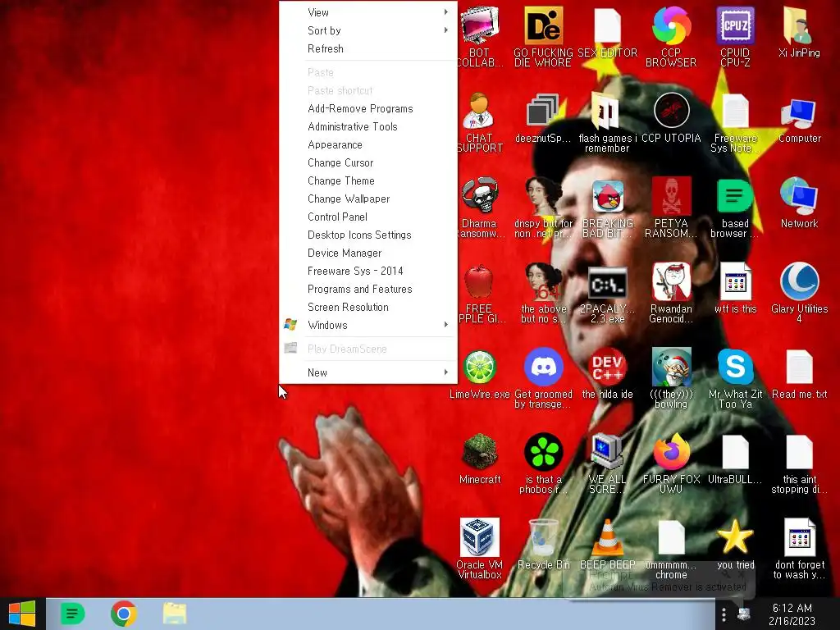The image size is (840, 630).
Task: Open the 6:12 AM clock and date
Action: pos(792,614)
